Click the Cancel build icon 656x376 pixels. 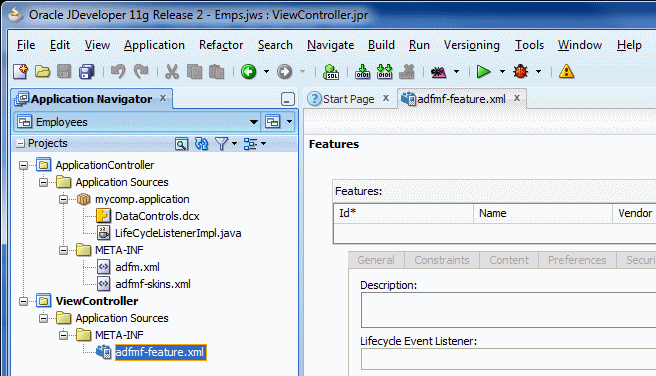407,72
